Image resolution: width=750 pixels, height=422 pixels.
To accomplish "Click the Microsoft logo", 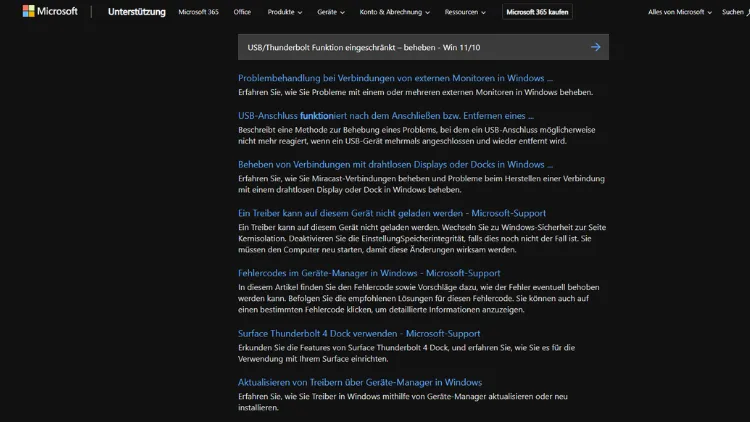I will [50, 11].
